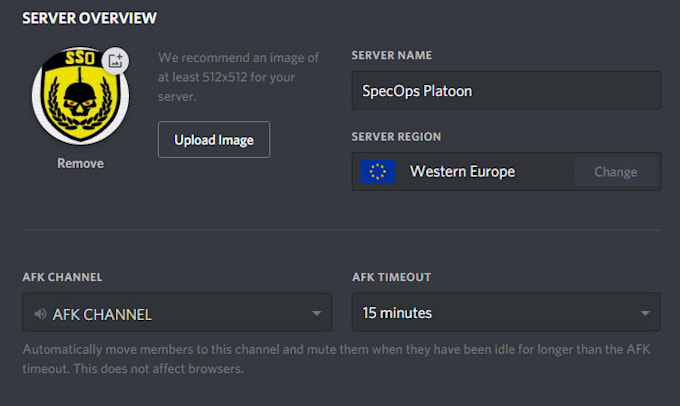This screenshot has height=406, width=680.
Task: Click the European Union flag icon
Action: (x=378, y=171)
